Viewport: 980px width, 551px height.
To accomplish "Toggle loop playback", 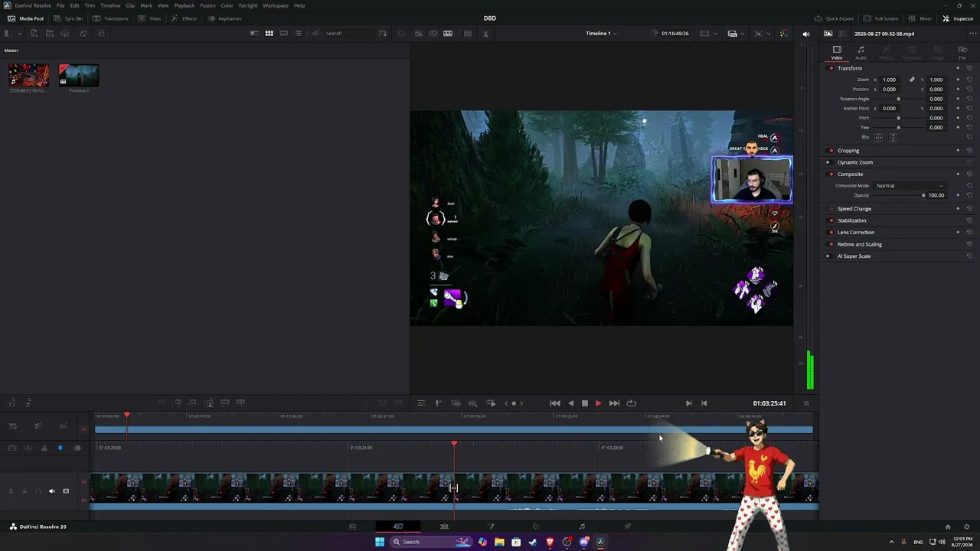I will pos(631,403).
